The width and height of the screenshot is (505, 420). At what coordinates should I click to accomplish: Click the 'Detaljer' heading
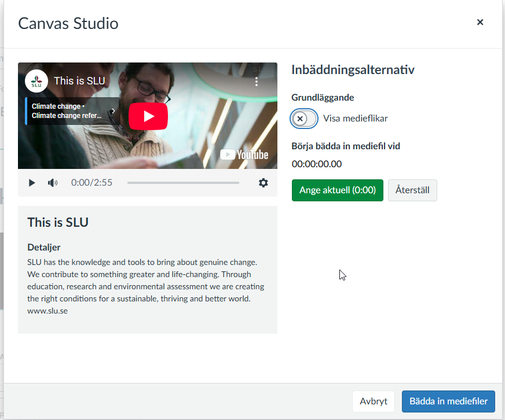pos(44,247)
